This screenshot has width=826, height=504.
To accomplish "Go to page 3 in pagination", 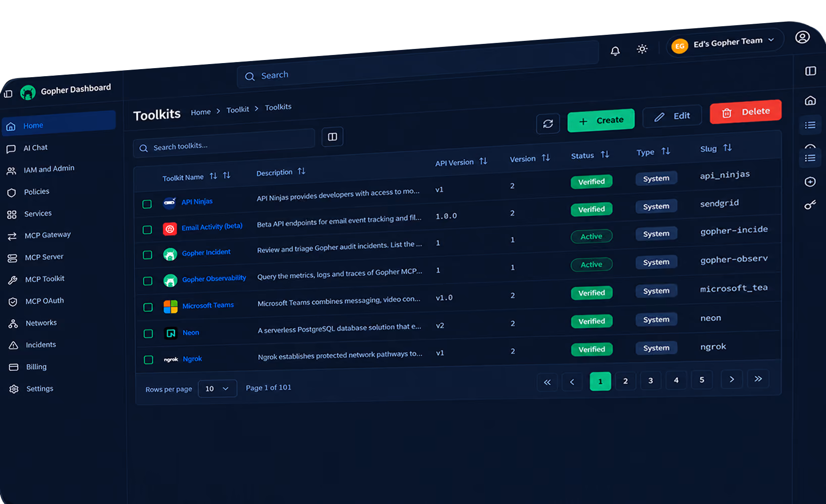I will point(651,380).
